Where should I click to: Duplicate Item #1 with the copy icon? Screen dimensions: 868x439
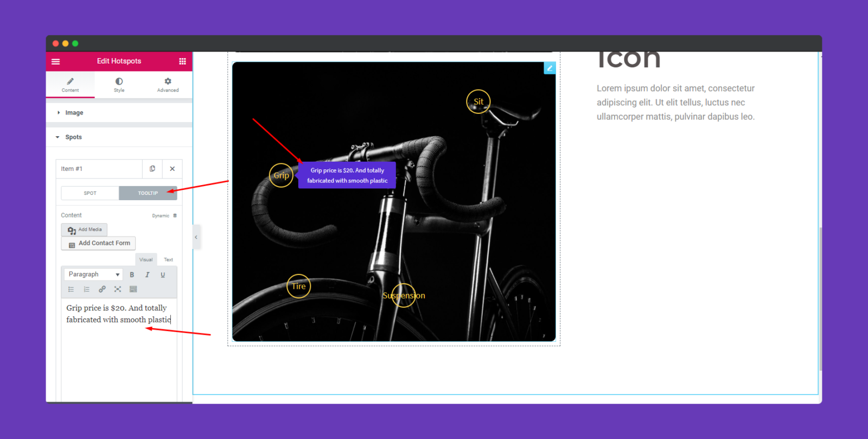pos(152,169)
